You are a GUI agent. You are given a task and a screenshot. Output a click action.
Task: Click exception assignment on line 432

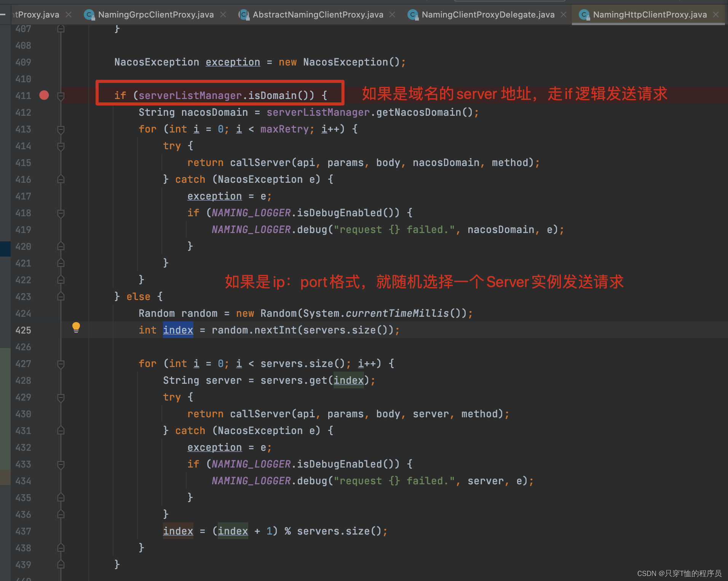click(x=215, y=447)
